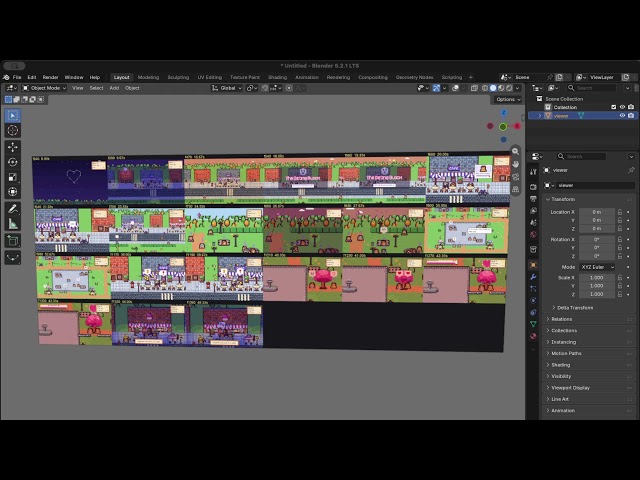Open the viewport Add menu
The width and height of the screenshot is (640, 480).
click(114, 88)
